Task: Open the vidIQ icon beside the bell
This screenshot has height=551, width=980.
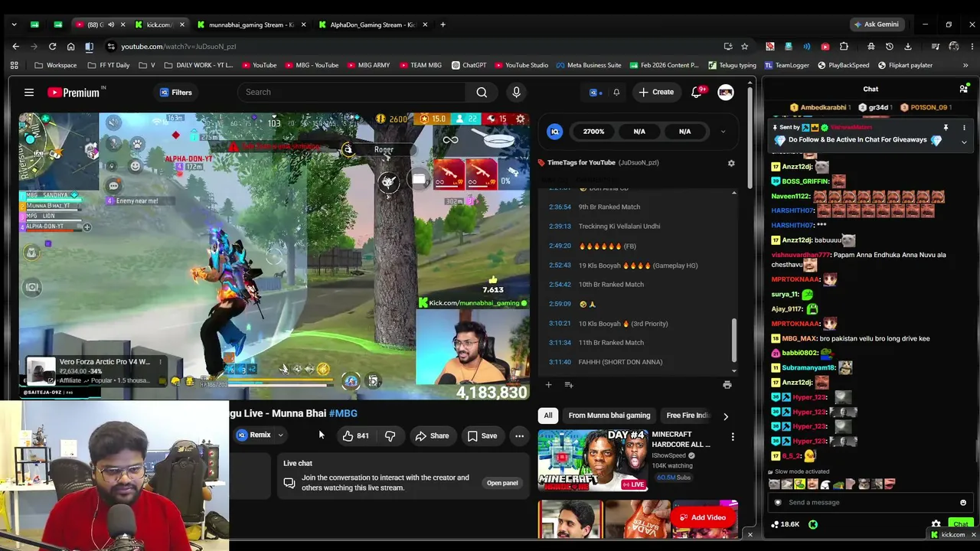Action: [595, 93]
